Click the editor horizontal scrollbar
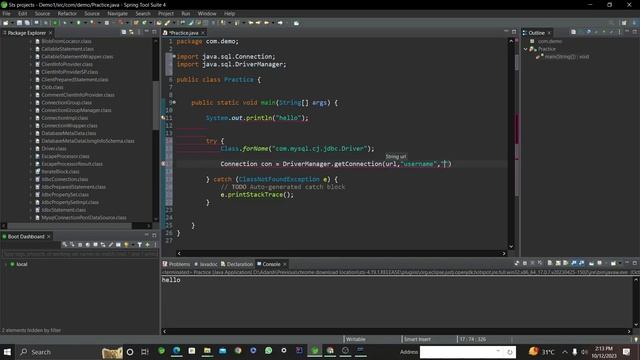Screen dimensions: 640x360 click(341, 253)
